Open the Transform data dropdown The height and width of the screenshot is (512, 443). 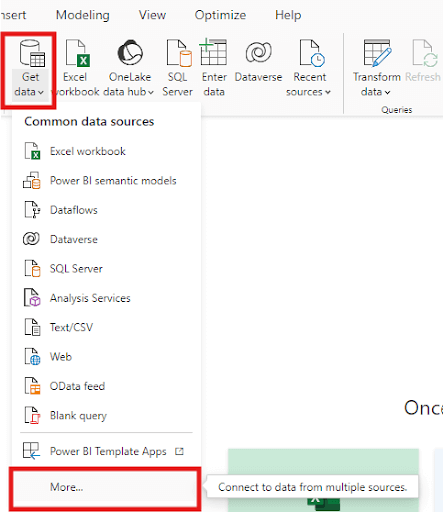point(376,68)
